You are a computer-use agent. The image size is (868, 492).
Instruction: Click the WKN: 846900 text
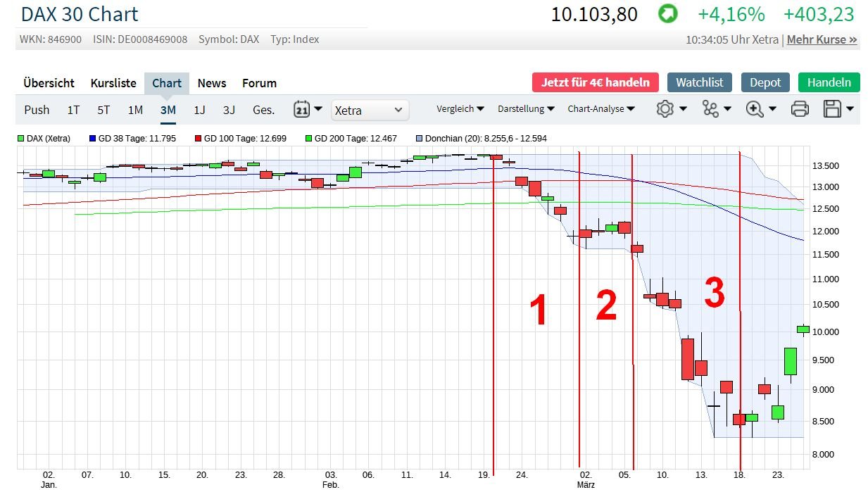[x=52, y=39]
